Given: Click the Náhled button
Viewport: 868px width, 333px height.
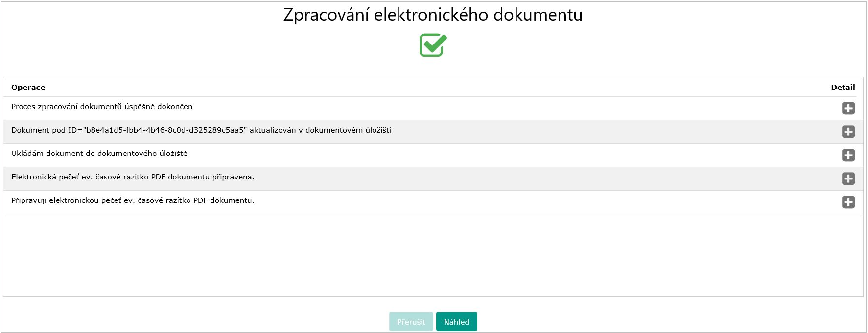Looking at the screenshot, I should point(456,322).
